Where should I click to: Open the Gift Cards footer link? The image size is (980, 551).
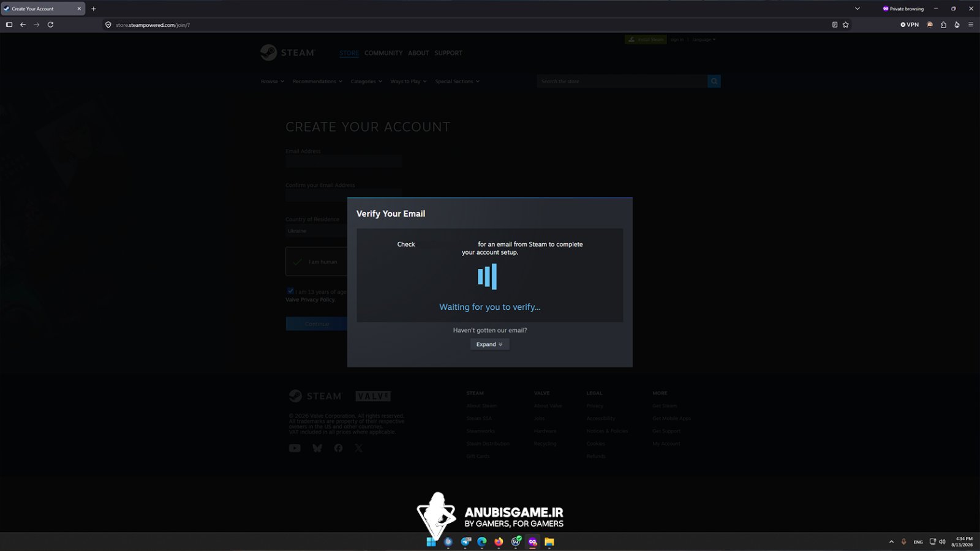tap(478, 456)
